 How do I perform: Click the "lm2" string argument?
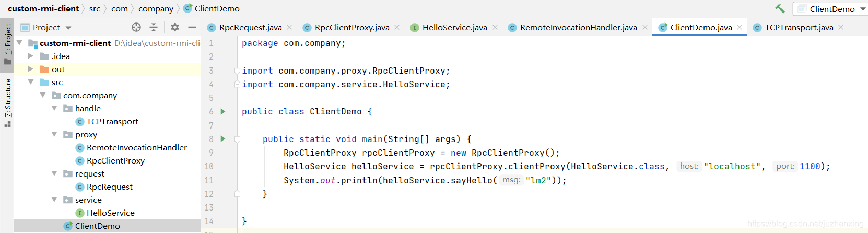click(538, 180)
